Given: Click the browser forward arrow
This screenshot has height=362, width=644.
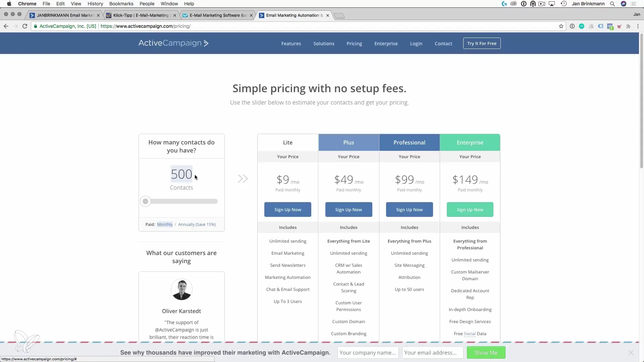Looking at the screenshot, I should tap(15, 26).
